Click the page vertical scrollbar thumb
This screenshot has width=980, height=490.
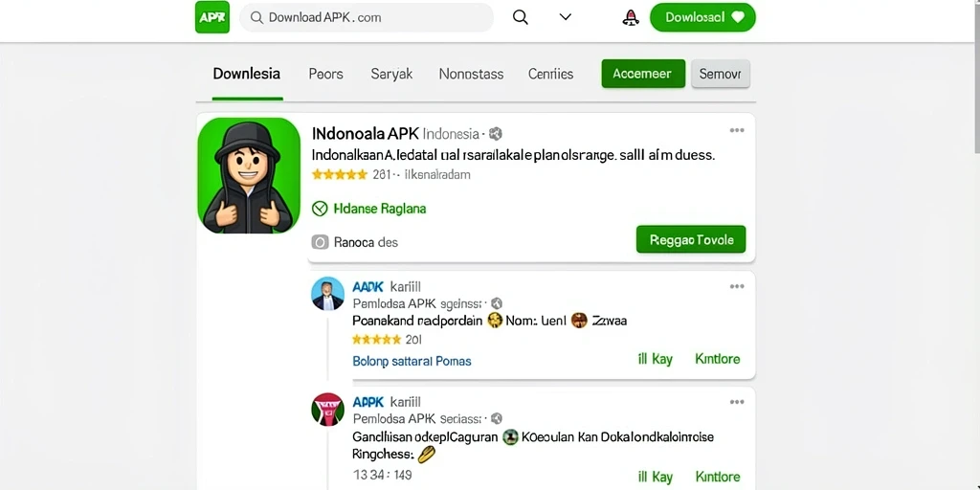point(976,77)
